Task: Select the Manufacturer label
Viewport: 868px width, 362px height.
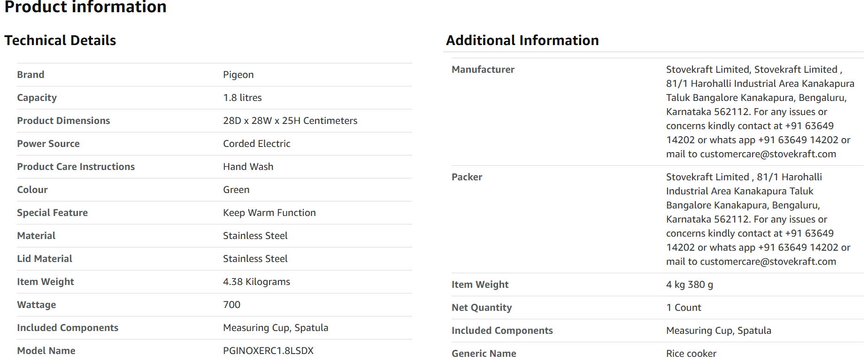Action: click(483, 69)
